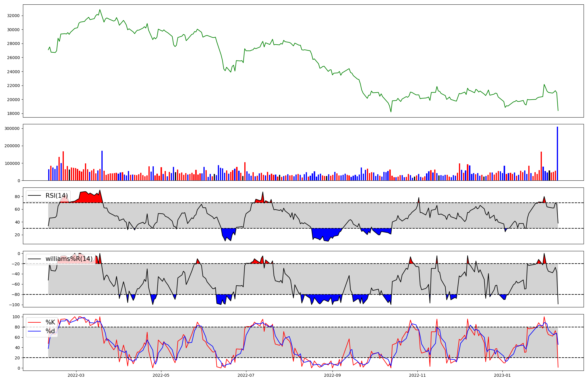
Task: Click the 300000 volume axis tick label
Action: tap(12, 128)
